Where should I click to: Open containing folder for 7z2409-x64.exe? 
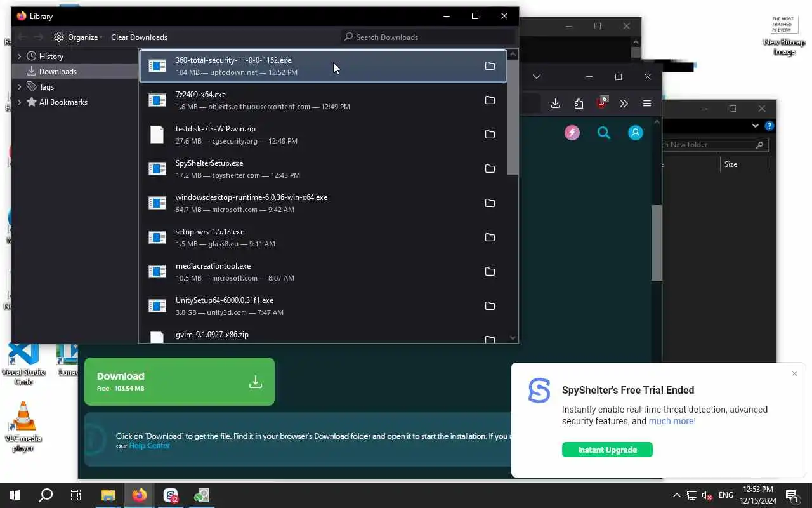[490, 100]
